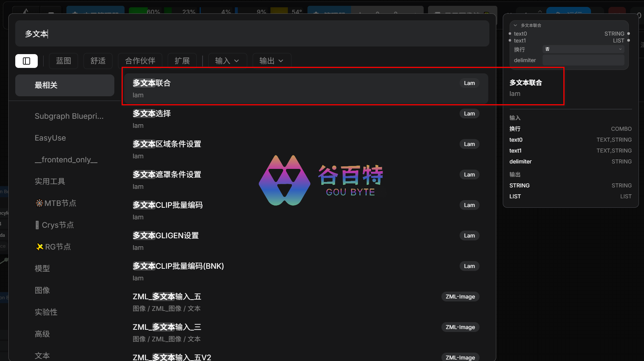The width and height of the screenshot is (644, 361).
Task: Open the EasyUse category
Action: (x=50, y=138)
